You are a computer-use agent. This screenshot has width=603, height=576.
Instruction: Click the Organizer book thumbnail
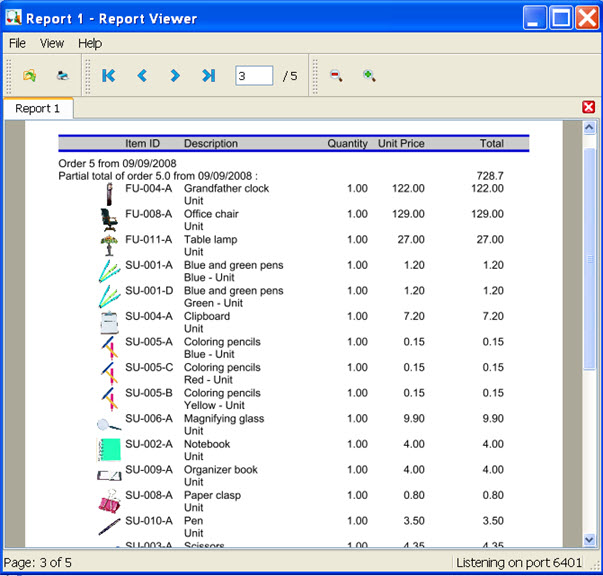[109, 476]
